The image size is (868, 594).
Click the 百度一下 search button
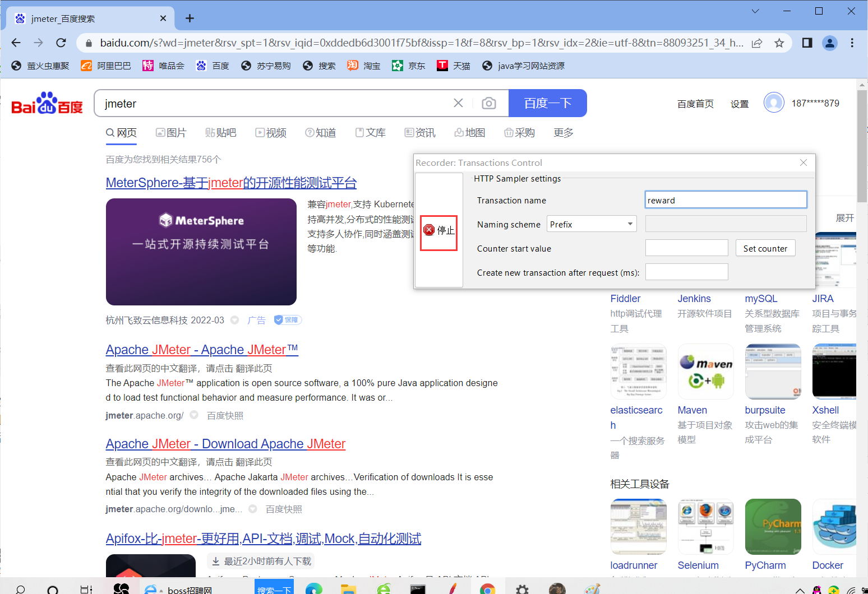coord(547,103)
